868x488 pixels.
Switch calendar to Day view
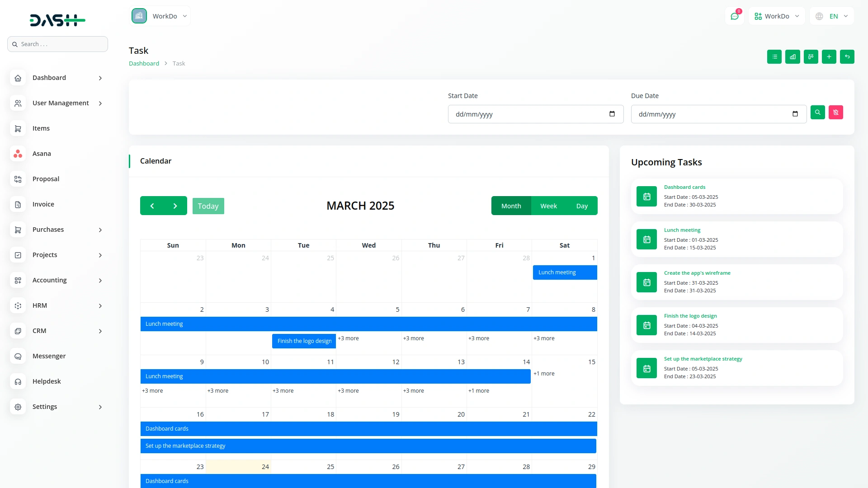tap(582, 206)
